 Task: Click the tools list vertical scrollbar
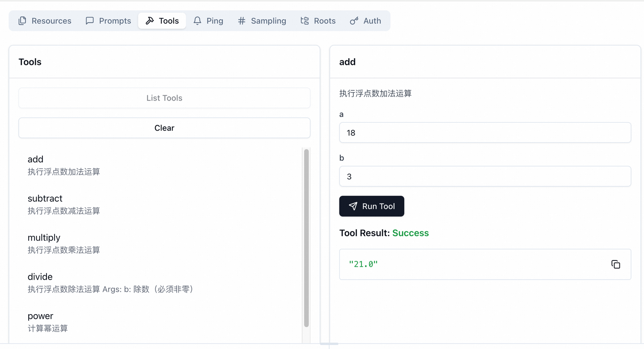tap(306, 238)
